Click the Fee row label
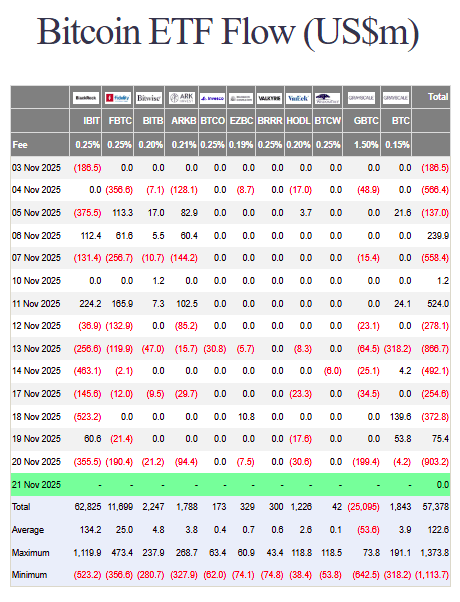460x602 pixels. (20, 145)
